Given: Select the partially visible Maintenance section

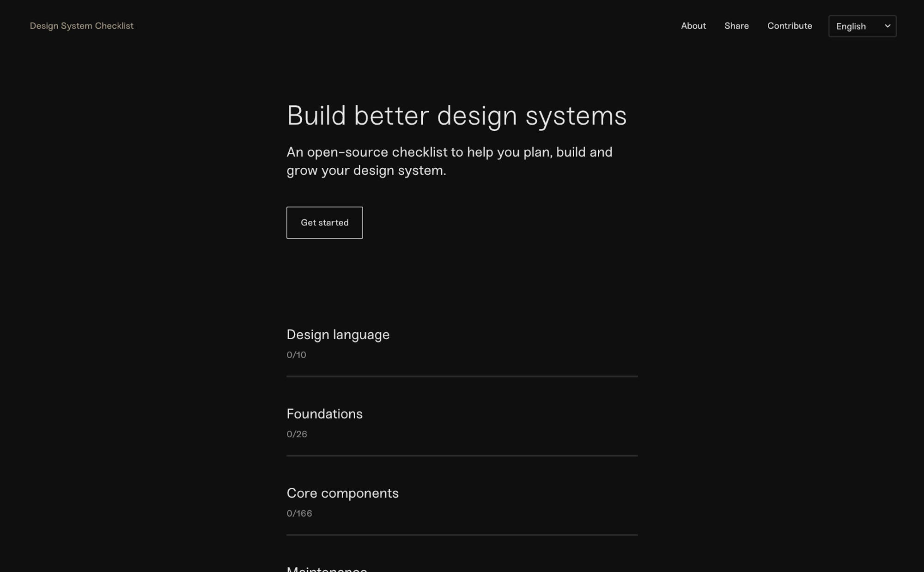Looking at the screenshot, I should (x=327, y=568).
